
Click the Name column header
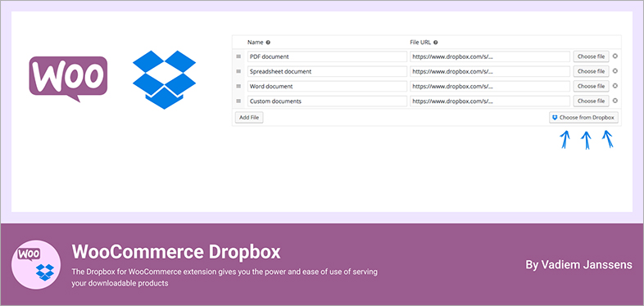click(x=255, y=43)
